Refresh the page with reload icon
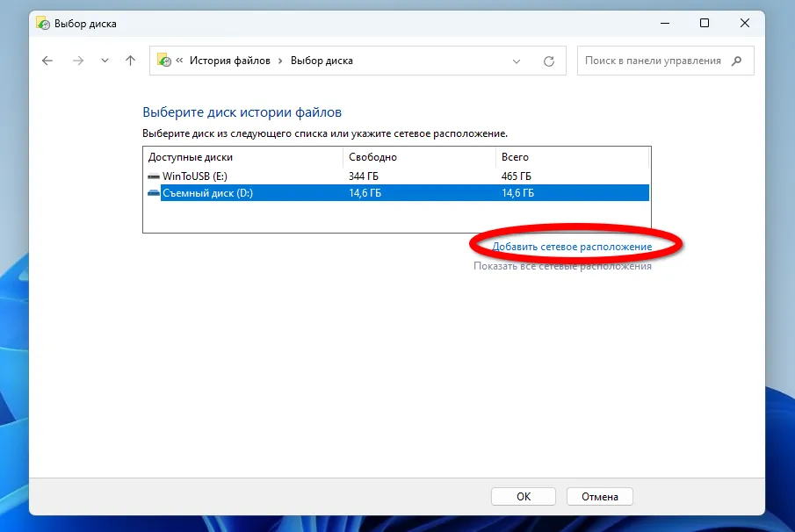The image size is (795, 532). (x=549, y=61)
